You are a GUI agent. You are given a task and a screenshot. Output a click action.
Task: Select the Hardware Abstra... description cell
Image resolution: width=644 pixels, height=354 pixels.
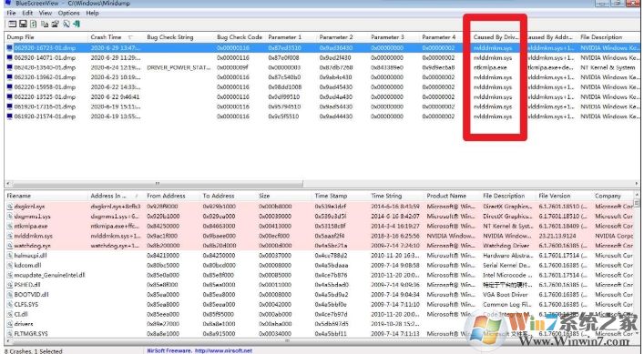click(x=507, y=256)
